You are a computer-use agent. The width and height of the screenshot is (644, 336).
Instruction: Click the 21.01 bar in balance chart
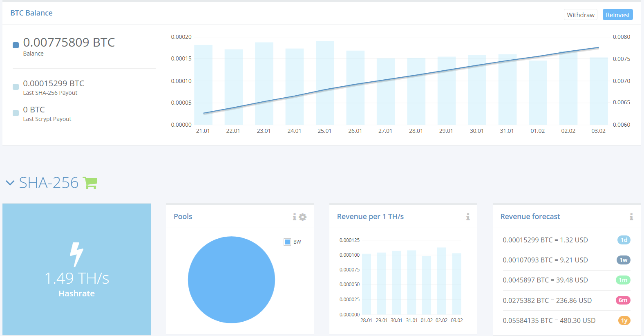point(203,85)
